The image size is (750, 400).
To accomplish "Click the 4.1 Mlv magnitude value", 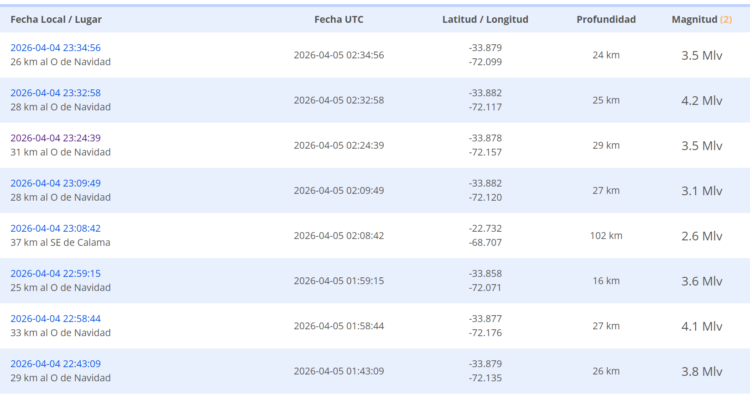I will [697, 326].
